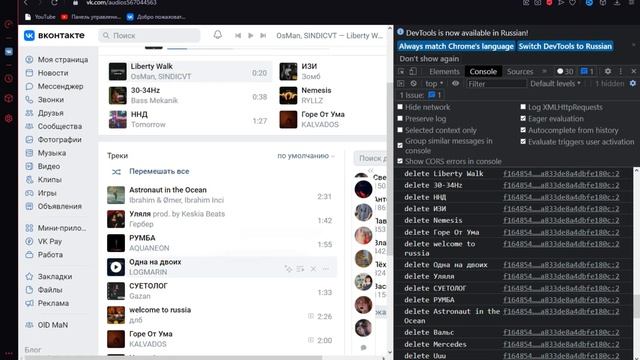The width and height of the screenshot is (640, 360).
Task: Open VK Pay in sidebar
Action: pyautogui.click(x=43, y=242)
